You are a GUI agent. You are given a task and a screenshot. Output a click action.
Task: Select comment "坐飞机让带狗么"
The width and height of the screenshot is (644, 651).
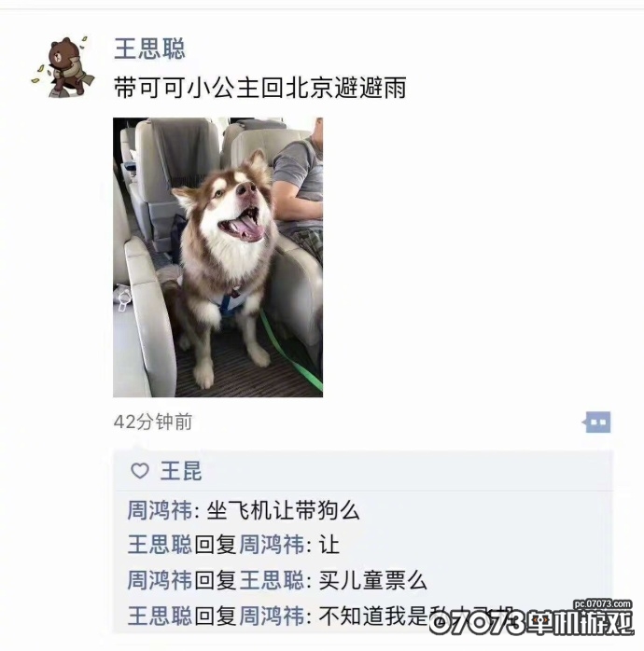pos(283,510)
